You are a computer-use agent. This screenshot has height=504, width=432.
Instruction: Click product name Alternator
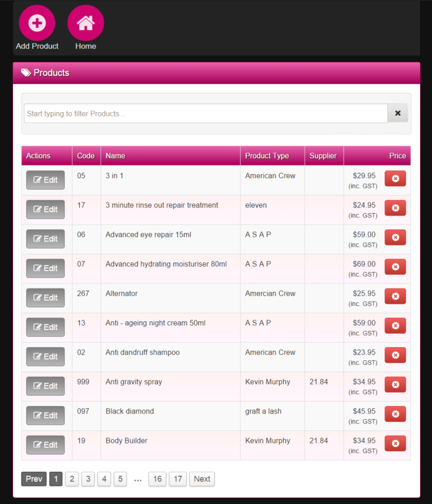tap(122, 294)
